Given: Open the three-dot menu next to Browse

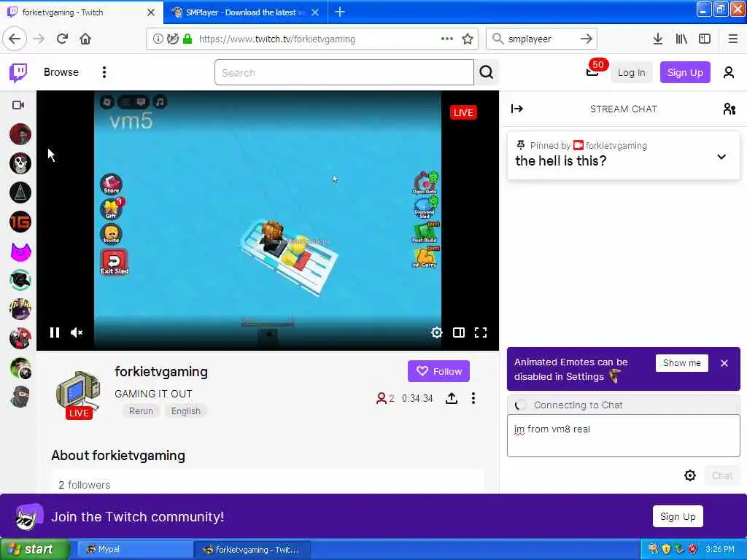Looking at the screenshot, I should (x=104, y=72).
